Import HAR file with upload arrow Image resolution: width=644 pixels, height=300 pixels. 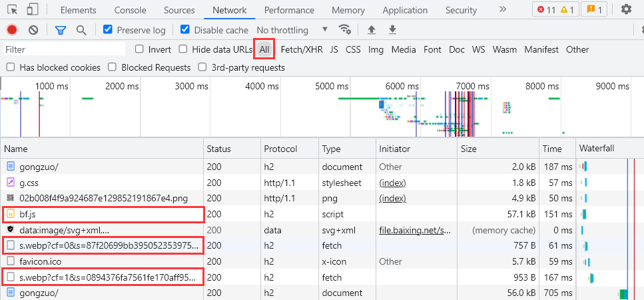pos(372,30)
